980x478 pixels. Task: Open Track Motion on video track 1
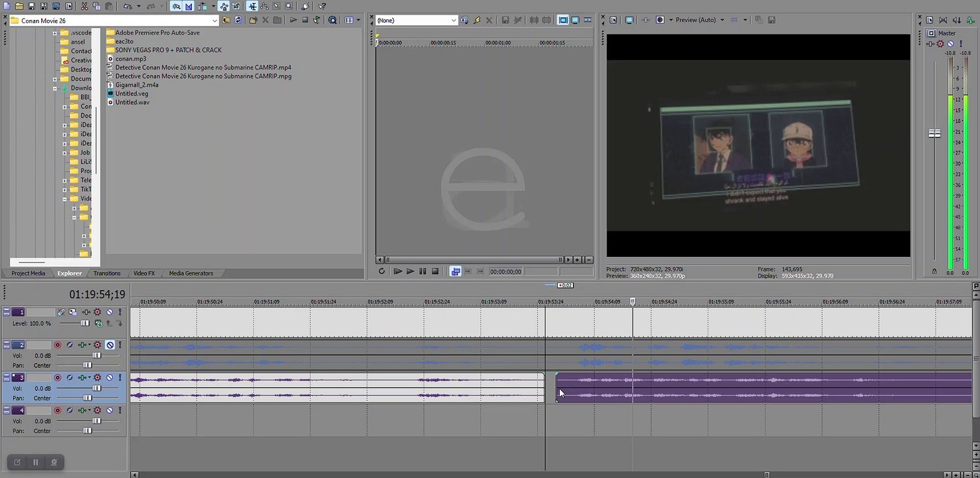point(73,312)
